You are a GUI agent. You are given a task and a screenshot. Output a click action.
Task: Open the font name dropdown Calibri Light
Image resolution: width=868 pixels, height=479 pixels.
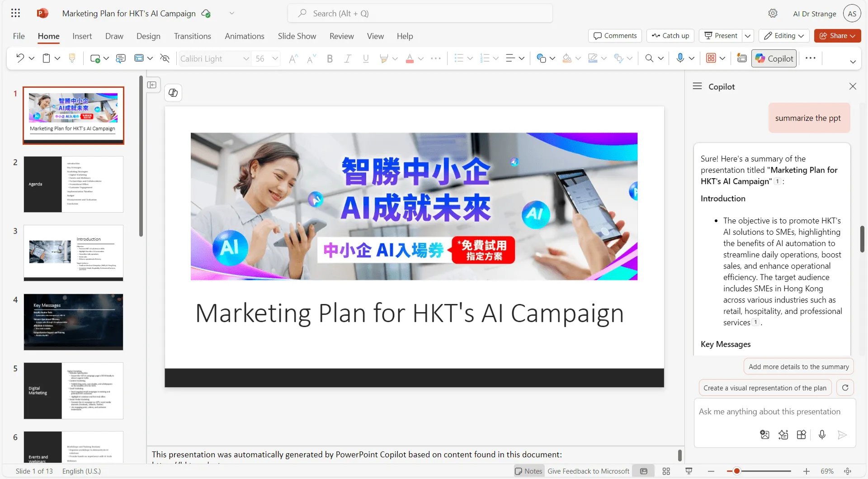(246, 58)
